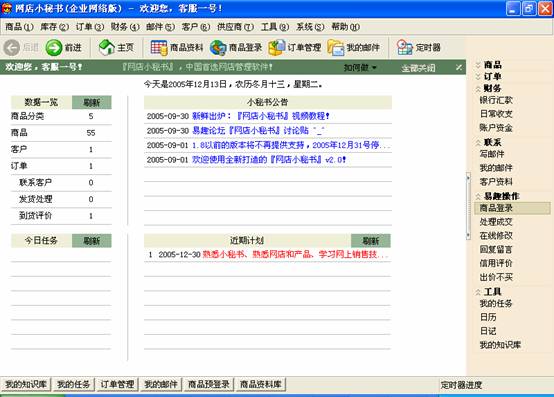Open 商品资料 product data toolbar icon
Image resolution: width=554 pixels, height=397 pixels.
(x=159, y=48)
